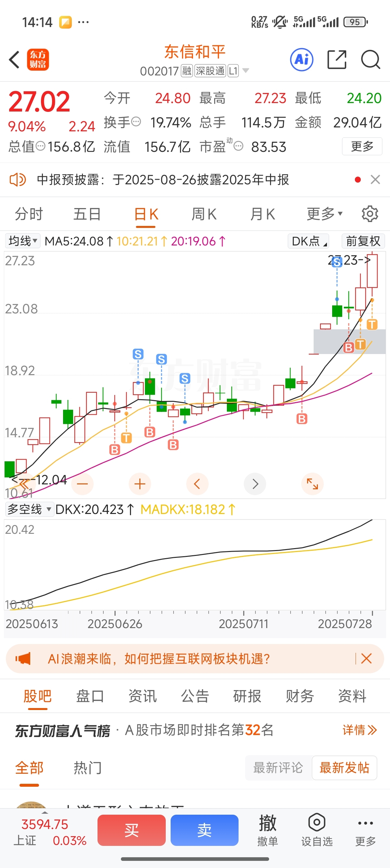Open 更多 three-dots menu at bottom
Viewport: 390px width, 868px height.
(x=365, y=830)
